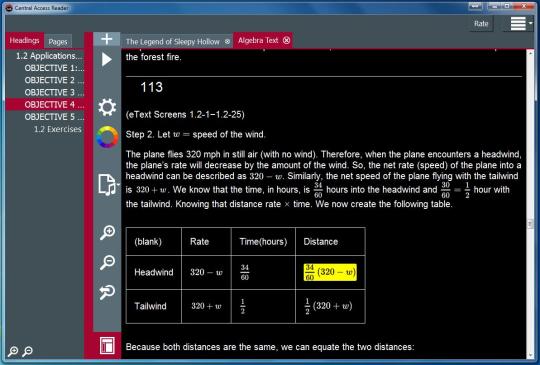Click the vertical scrollbar thumb
The image size is (540, 365).
530,224
